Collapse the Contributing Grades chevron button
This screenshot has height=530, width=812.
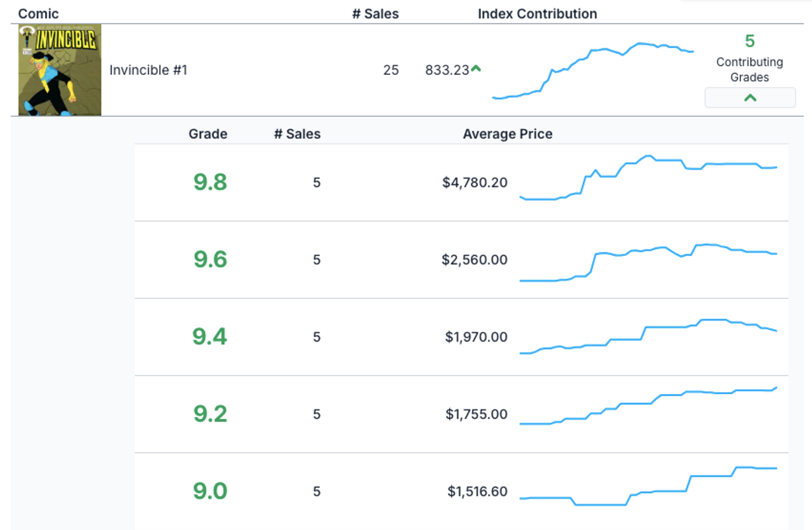750,98
